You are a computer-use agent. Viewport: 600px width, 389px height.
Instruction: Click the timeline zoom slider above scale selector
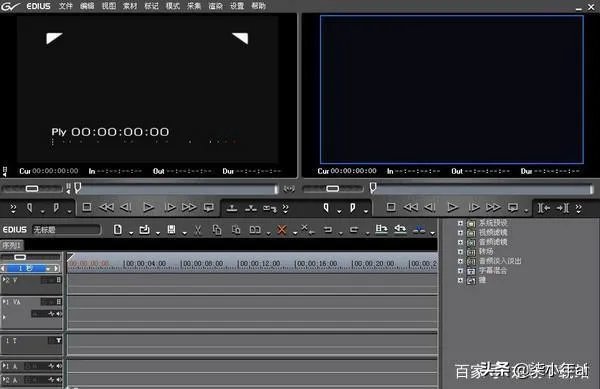(20, 257)
